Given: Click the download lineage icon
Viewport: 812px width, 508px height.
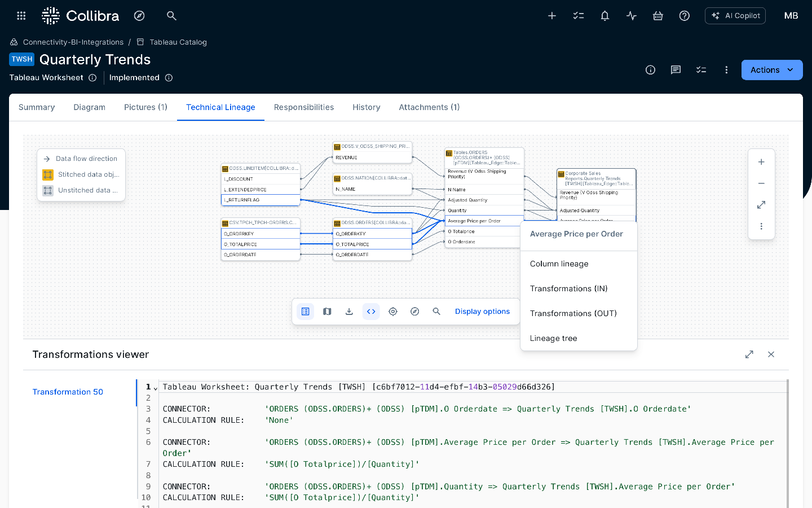Looking at the screenshot, I should [349, 312].
